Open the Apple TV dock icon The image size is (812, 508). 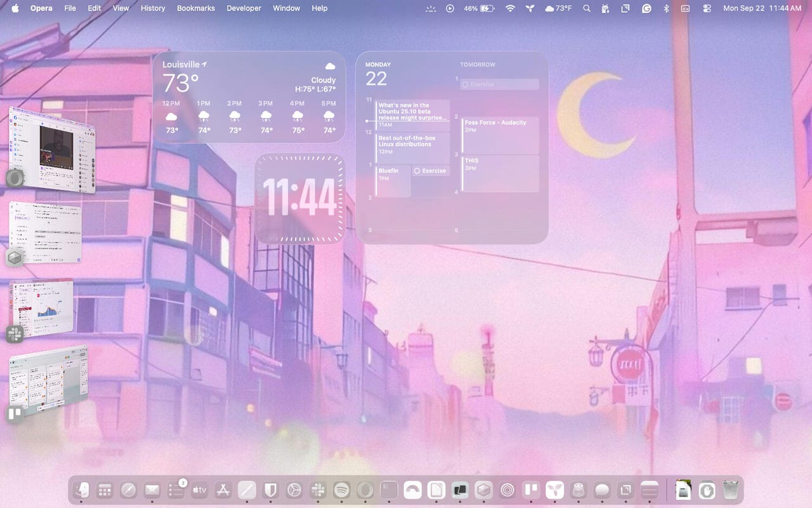click(x=199, y=490)
